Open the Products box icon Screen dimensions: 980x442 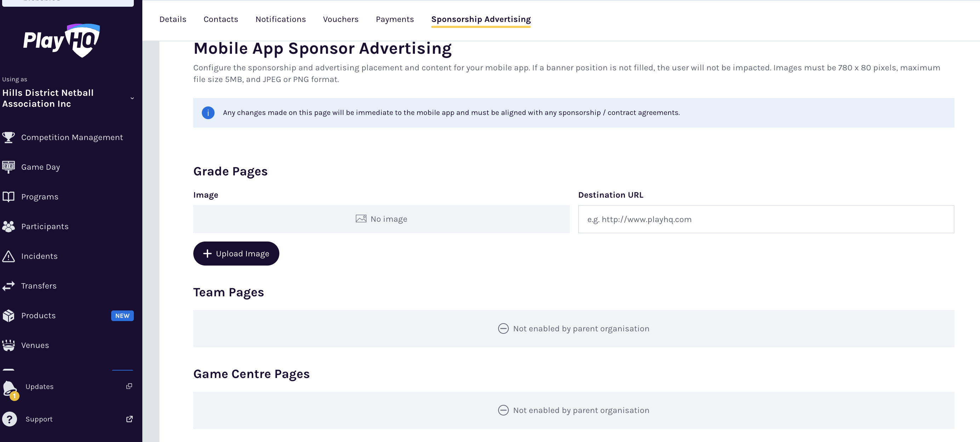click(8, 315)
